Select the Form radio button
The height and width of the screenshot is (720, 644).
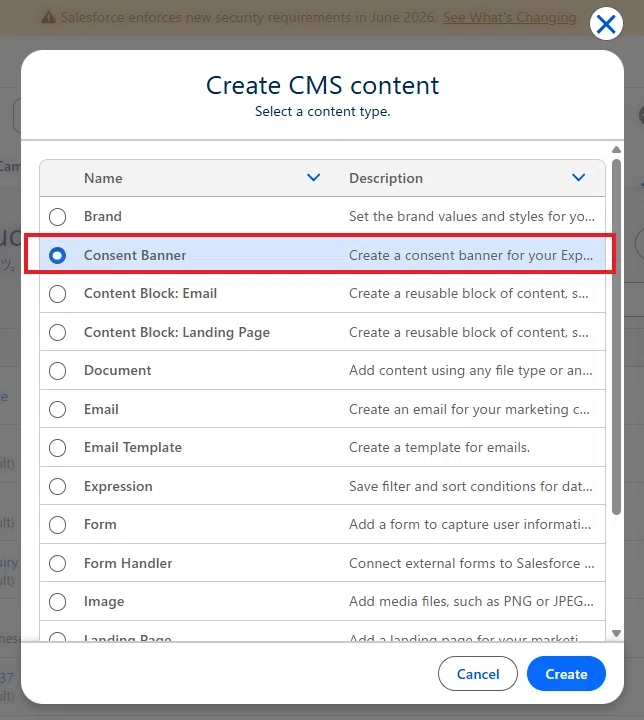click(57, 524)
